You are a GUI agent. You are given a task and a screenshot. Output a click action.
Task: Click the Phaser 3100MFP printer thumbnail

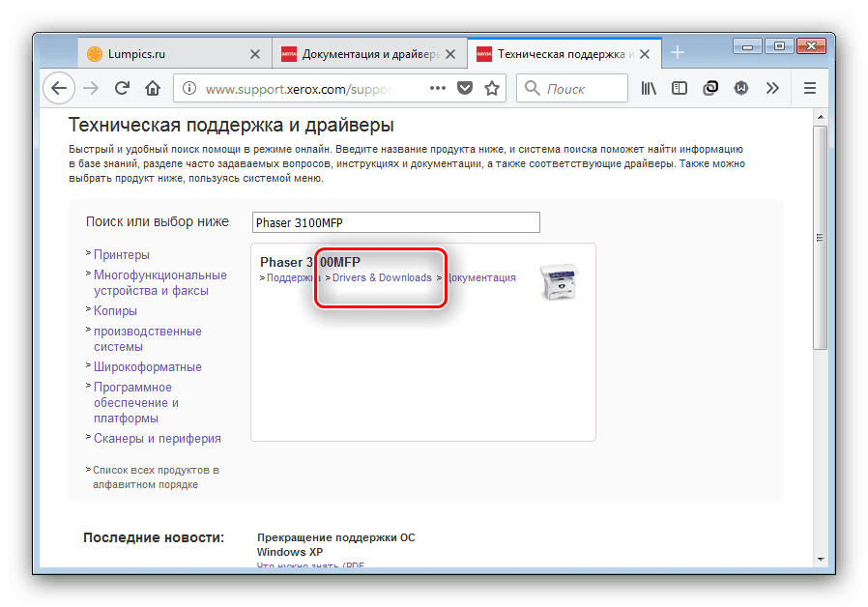click(x=559, y=281)
